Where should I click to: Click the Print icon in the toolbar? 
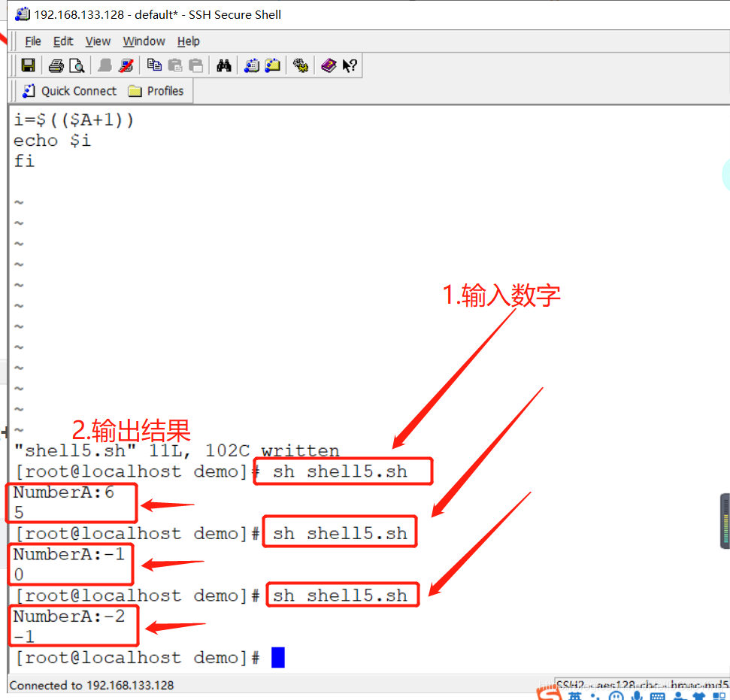[56, 65]
